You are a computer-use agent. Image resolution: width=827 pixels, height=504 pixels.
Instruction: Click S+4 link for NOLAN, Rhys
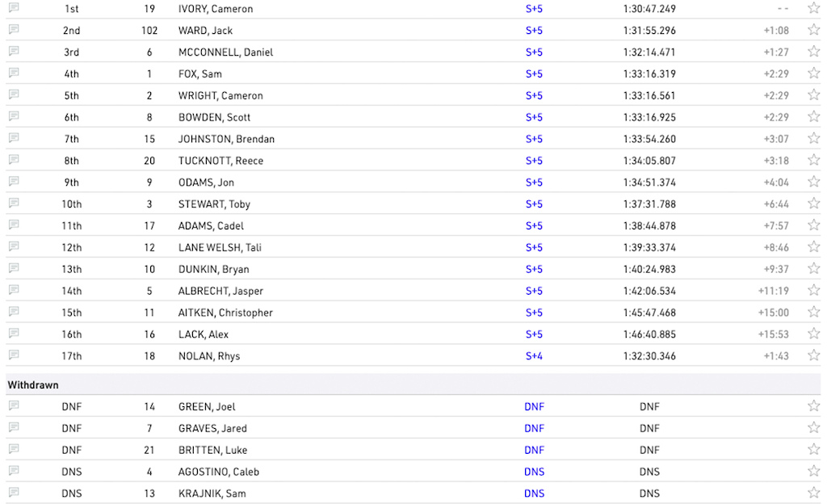pos(534,356)
